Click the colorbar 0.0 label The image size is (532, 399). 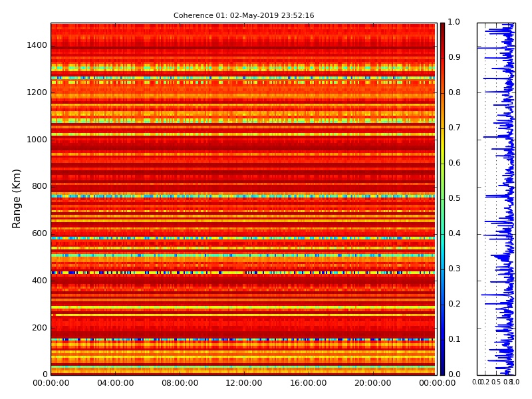click(x=454, y=374)
